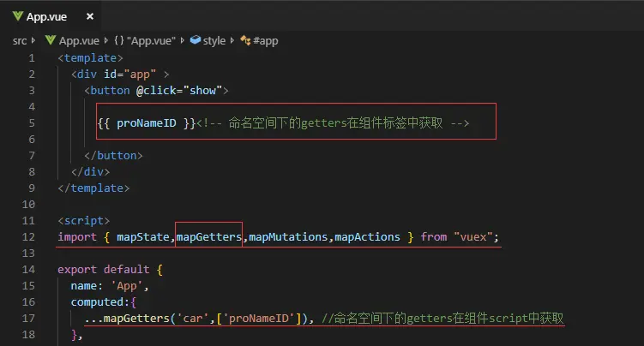Click the closing </div> tag
Screen dimensions: 644x346
pyautogui.click(x=90, y=172)
